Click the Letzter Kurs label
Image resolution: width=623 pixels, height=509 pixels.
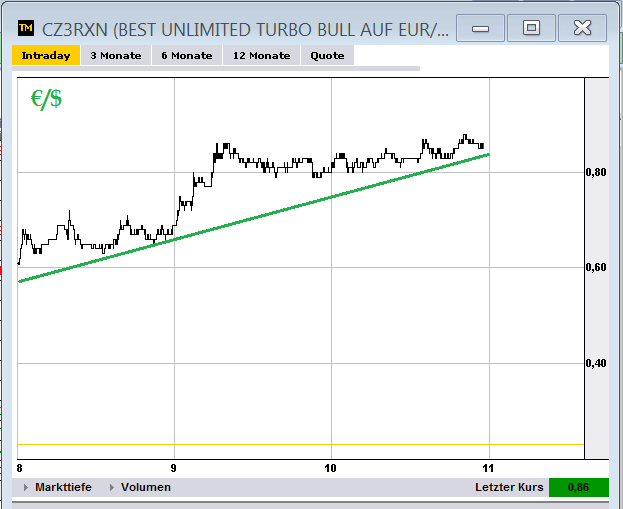509,488
